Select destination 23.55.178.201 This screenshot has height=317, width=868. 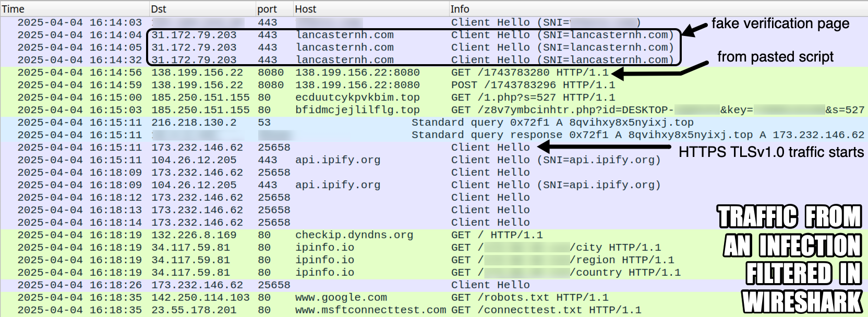(194, 310)
